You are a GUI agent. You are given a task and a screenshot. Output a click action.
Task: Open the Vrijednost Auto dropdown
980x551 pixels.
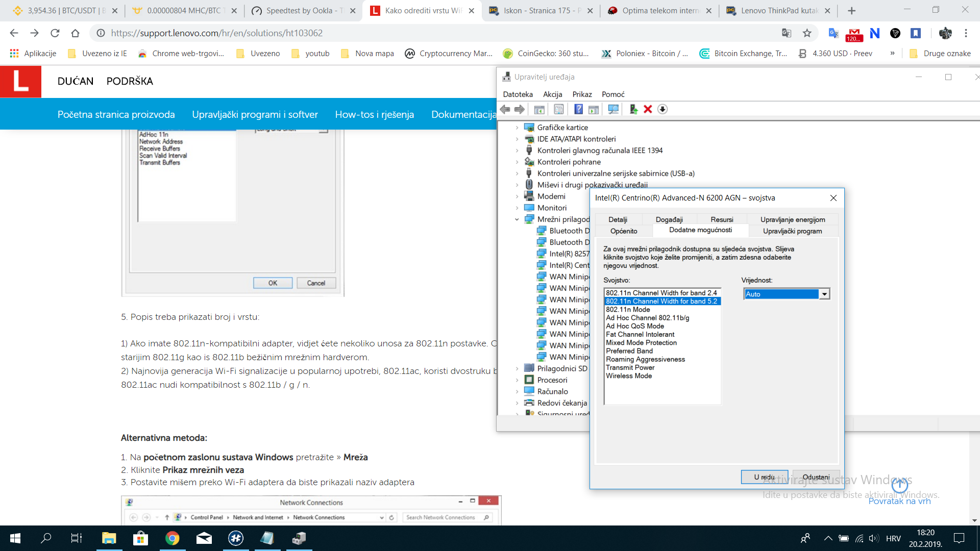[824, 294]
